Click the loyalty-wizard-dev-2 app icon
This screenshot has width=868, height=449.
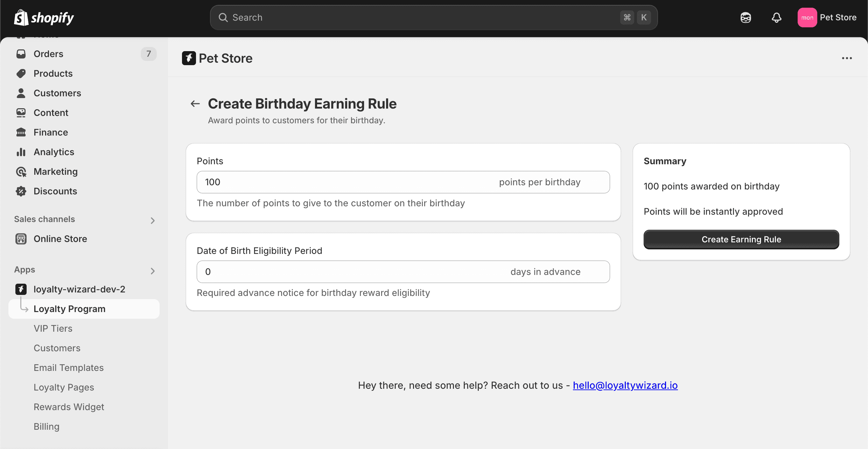21,289
